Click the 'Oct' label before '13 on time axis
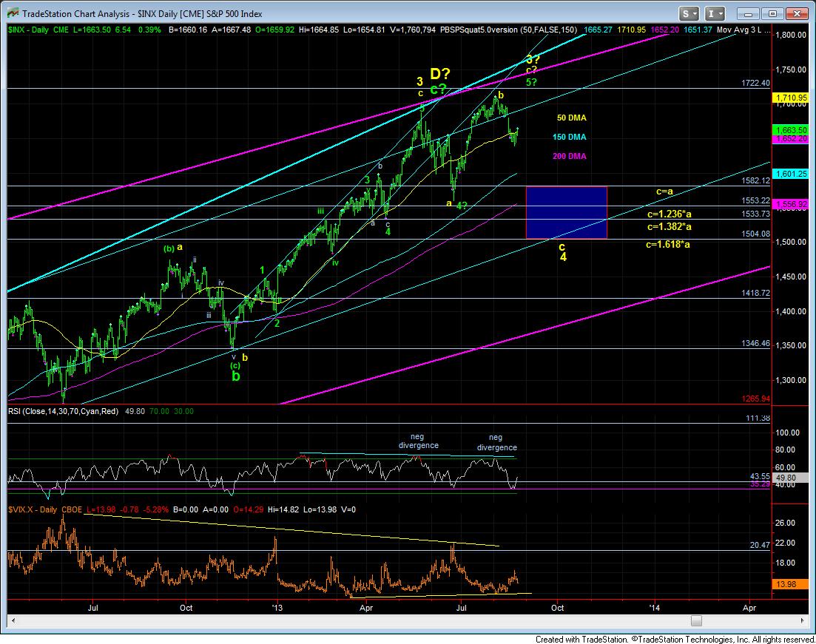 coord(186,608)
